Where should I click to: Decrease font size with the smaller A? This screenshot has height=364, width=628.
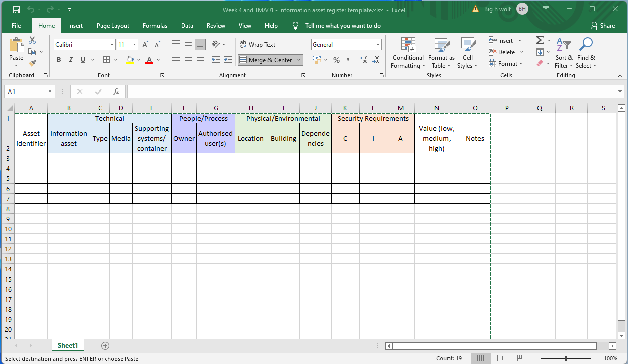click(158, 45)
